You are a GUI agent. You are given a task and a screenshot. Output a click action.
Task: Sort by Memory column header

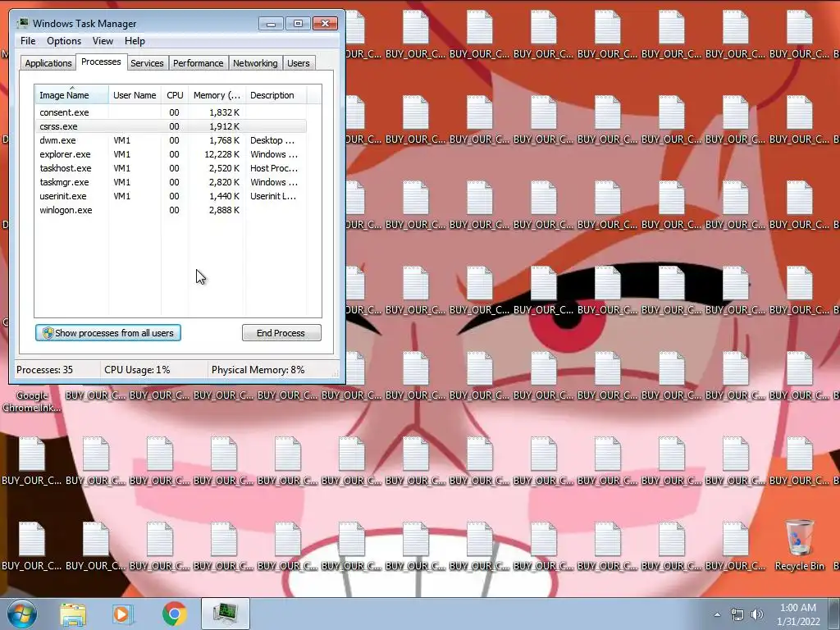(217, 95)
